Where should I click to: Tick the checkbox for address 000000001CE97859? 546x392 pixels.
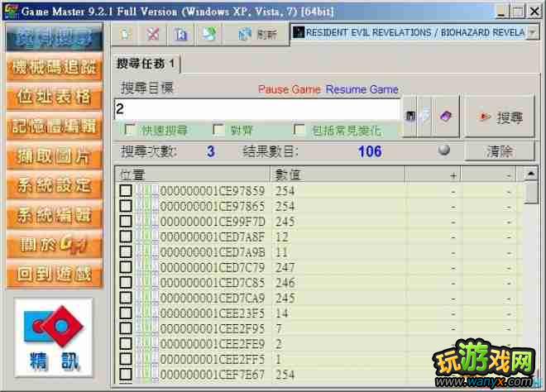pyautogui.click(x=125, y=191)
